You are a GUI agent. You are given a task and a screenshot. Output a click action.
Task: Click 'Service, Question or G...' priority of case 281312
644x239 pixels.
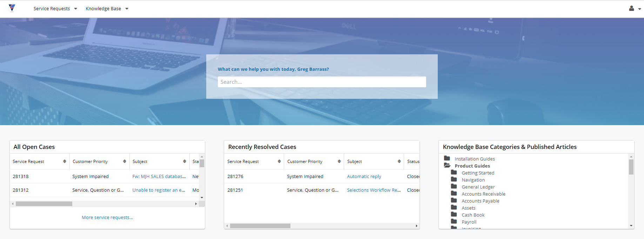point(98,190)
